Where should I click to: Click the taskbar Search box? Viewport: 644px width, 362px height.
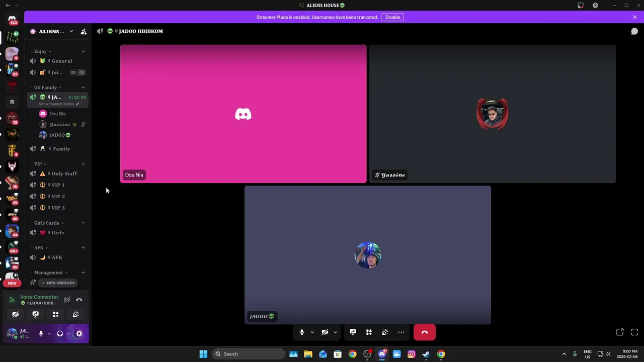coord(249,354)
